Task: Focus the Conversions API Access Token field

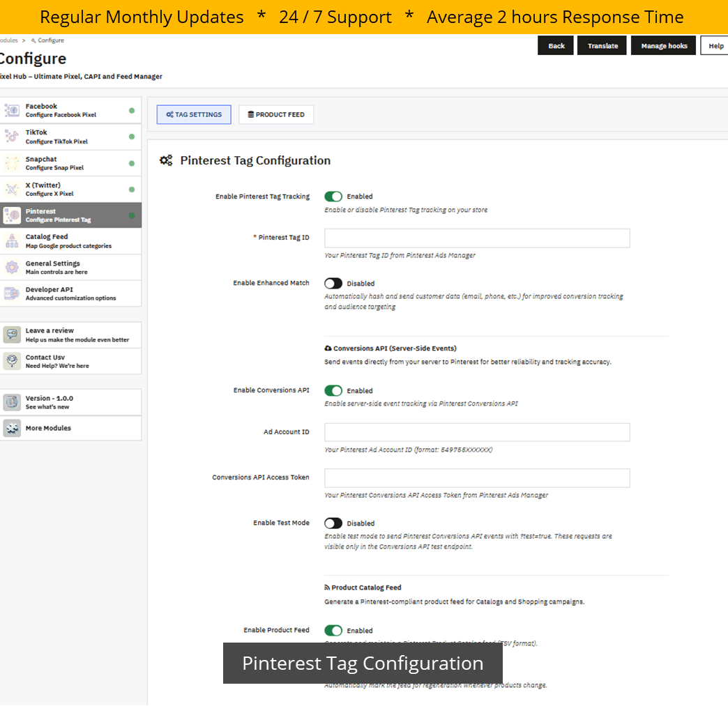Action: pyautogui.click(x=477, y=478)
